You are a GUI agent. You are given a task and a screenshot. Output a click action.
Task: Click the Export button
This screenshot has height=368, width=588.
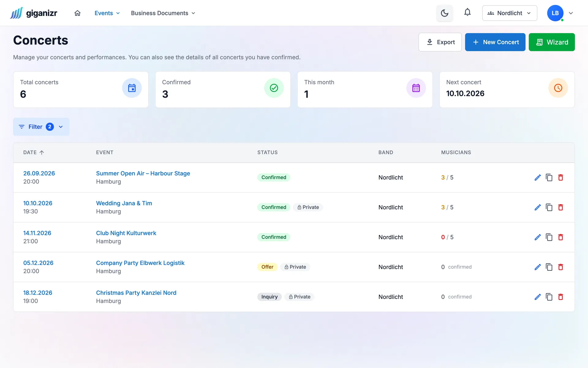point(440,42)
